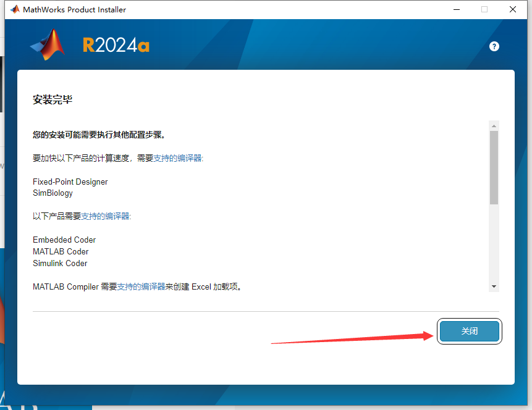Click the MATLAB membrane logo graphic
The height and width of the screenshot is (410, 532).
pos(47,45)
